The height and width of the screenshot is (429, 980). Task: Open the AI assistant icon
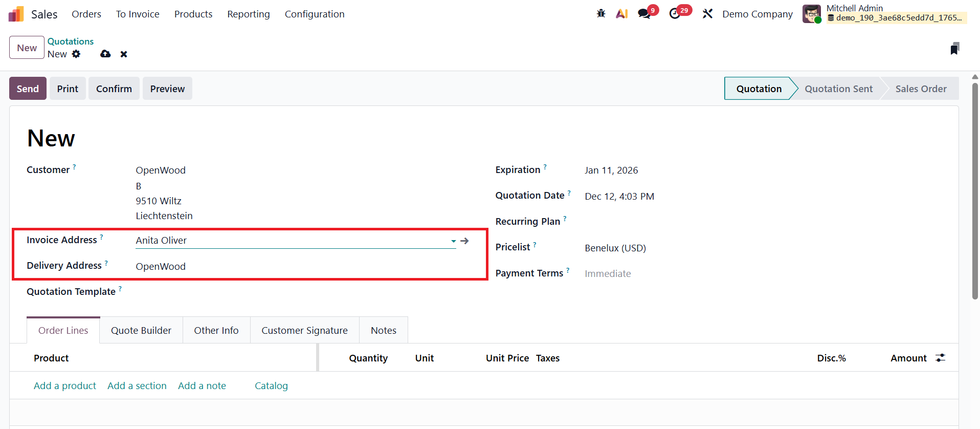pos(621,14)
